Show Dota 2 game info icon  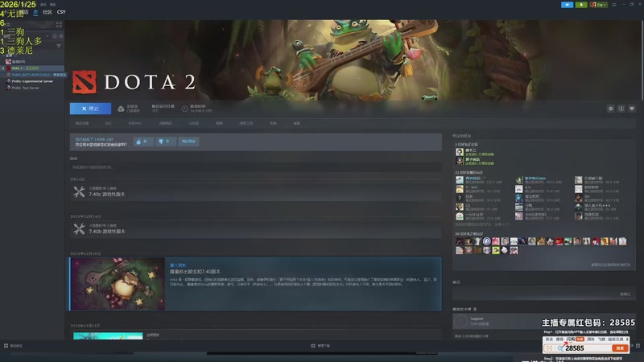pos(621,109)
